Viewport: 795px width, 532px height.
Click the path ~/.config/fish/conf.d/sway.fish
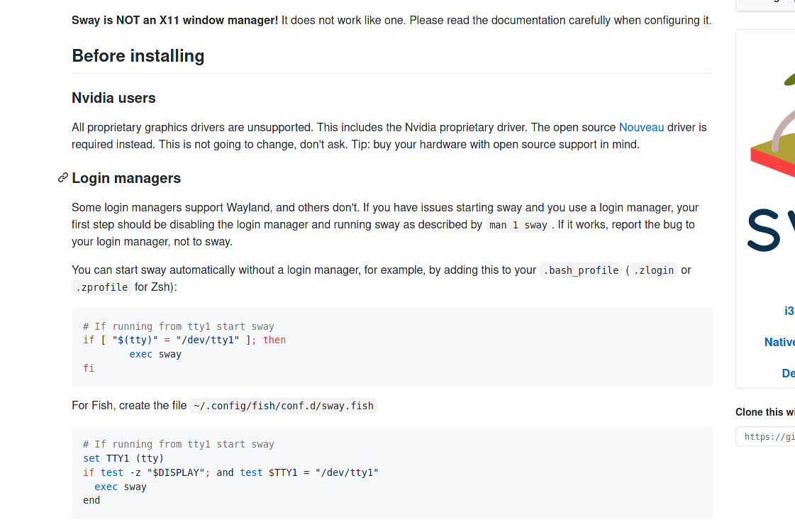coord(284,406)
